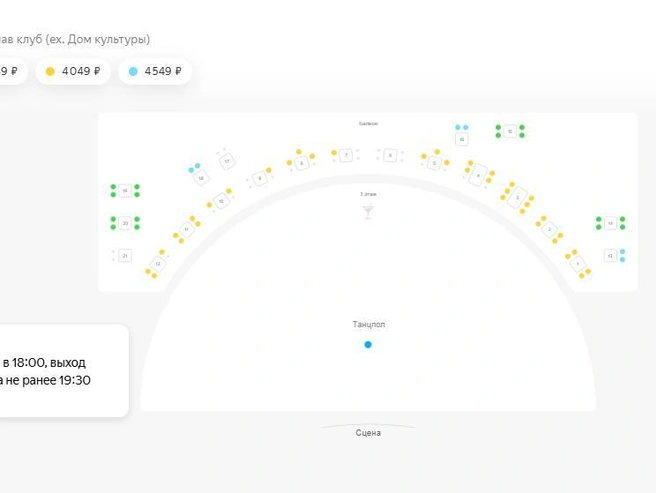Choose the yellow seat beside table 9
656x493 pixels.
point(269,170)
